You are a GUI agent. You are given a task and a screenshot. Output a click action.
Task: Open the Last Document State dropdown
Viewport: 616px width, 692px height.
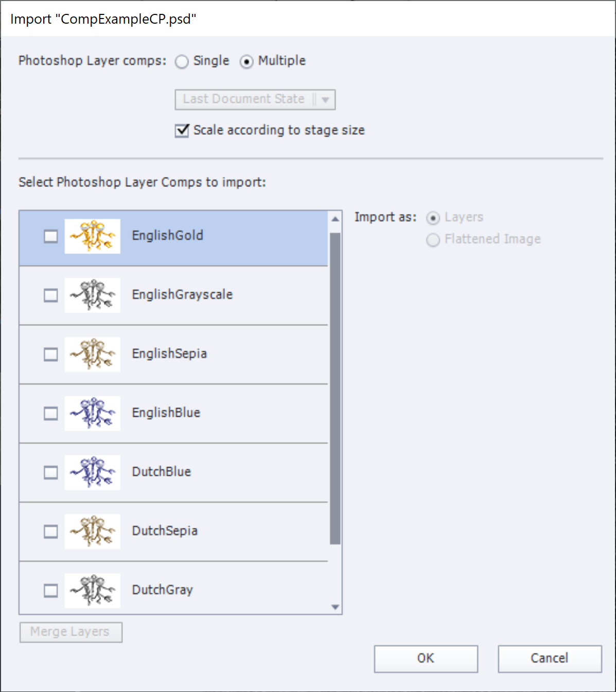[x=255, y=99]
